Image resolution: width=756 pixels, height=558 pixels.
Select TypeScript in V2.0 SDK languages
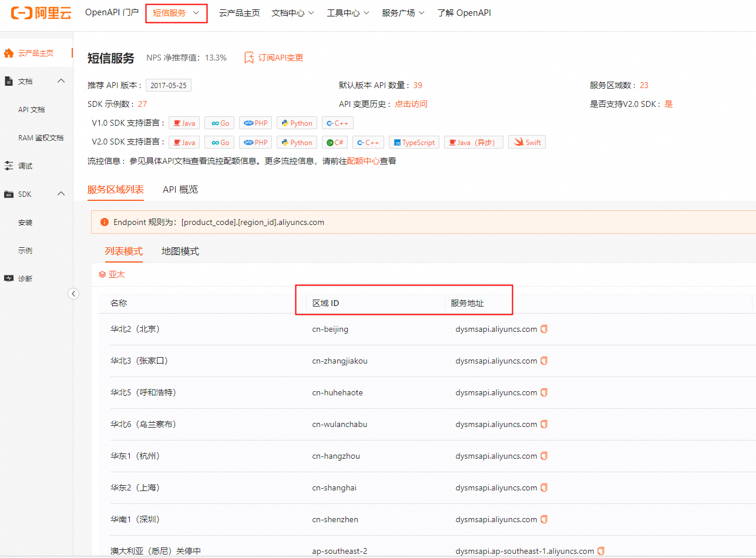click(414, 142)
